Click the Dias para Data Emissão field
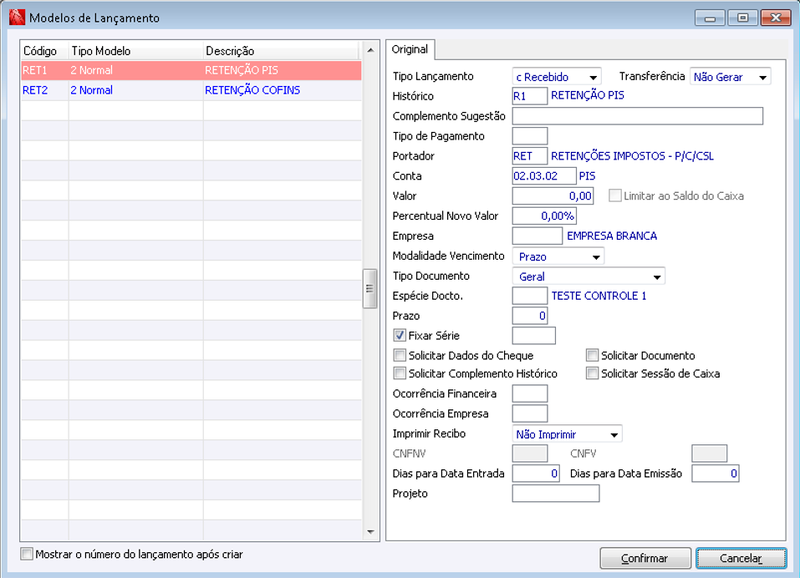This screenshot has width=800, height=578. point(715,473)
